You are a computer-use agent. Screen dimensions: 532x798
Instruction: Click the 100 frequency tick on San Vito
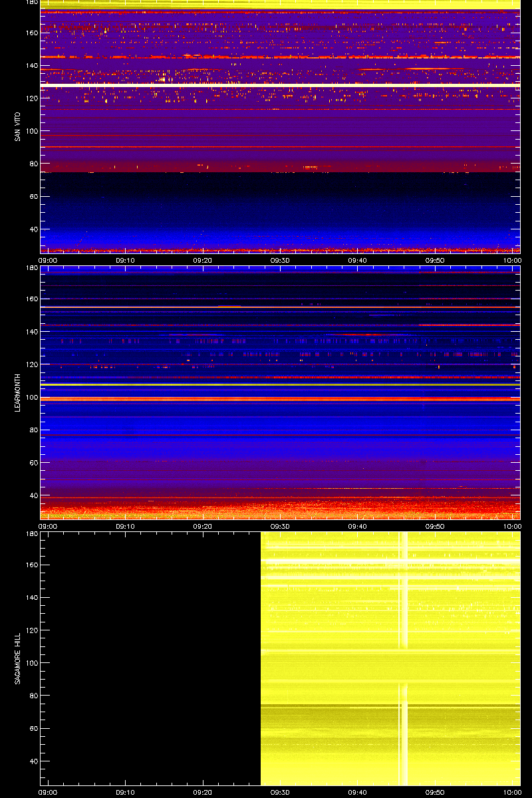click(x=31, y=131)
